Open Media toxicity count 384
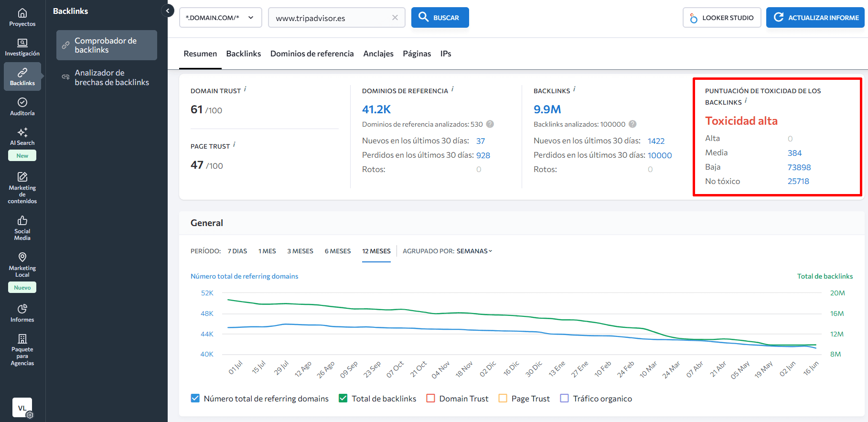The image size is (868, 422). pyautogui.click(x=794, y=153)
